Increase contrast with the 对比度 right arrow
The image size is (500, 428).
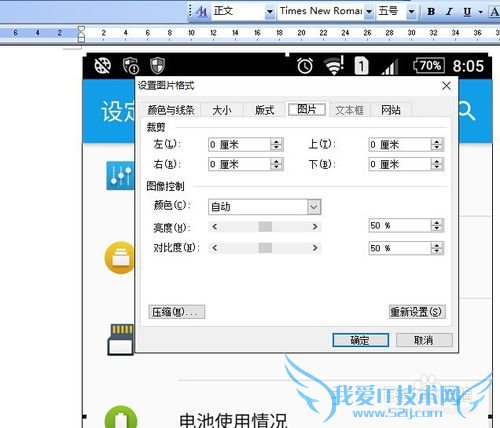(315, 248)
